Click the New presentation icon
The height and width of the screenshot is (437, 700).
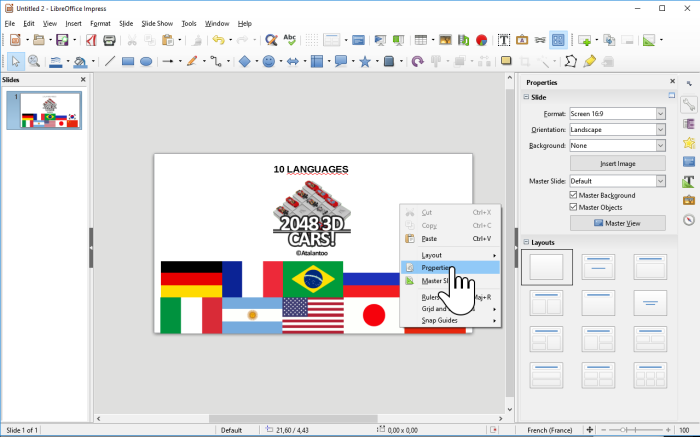(x=15, y=40)
